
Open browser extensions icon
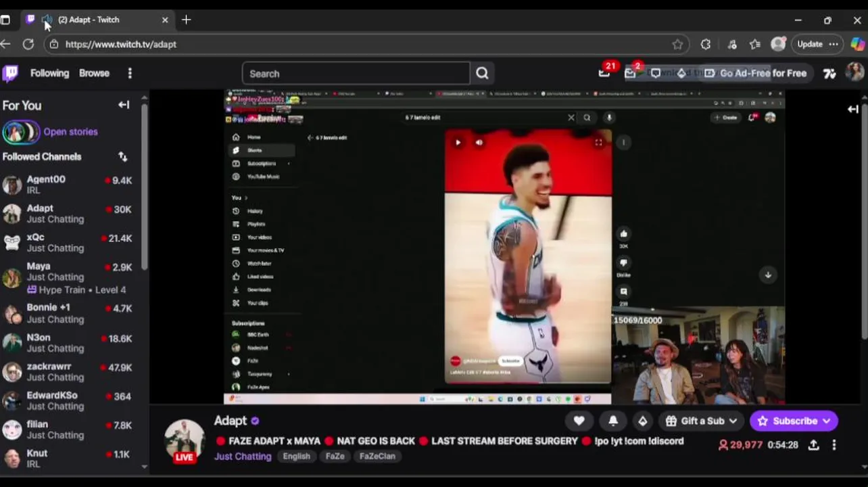click(706, 44)
